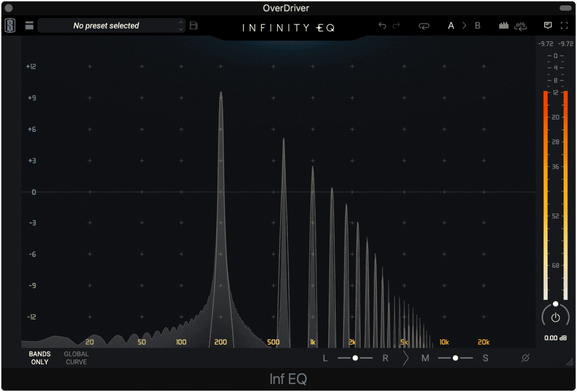
Task: Switch to state A
Action: pos(451,25)
